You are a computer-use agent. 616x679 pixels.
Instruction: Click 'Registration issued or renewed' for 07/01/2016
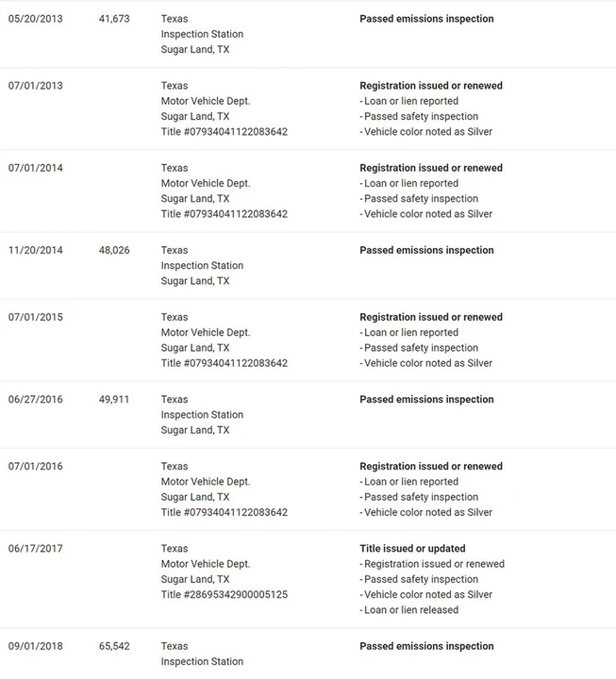(431, 466)
